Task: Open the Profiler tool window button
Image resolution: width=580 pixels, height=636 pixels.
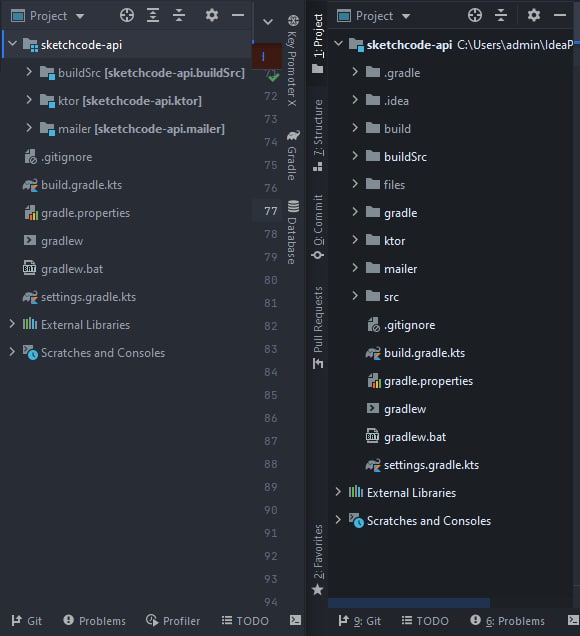Action: [173, 621]
